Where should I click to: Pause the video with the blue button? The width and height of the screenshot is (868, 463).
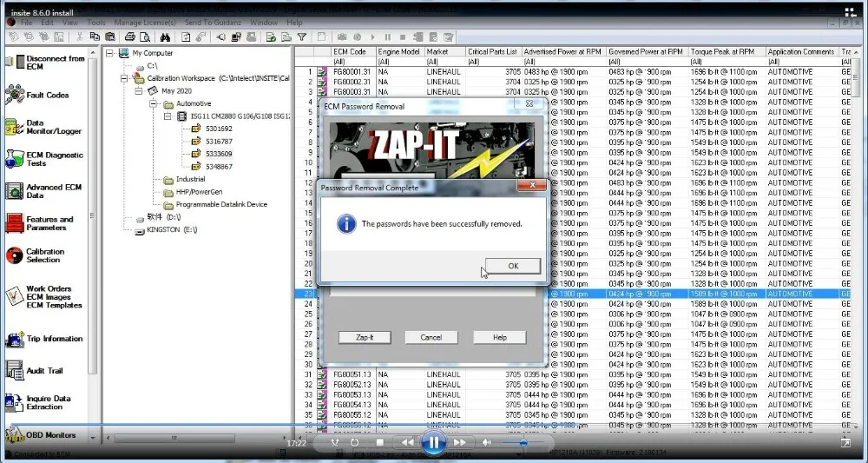[x=433, y=442]
